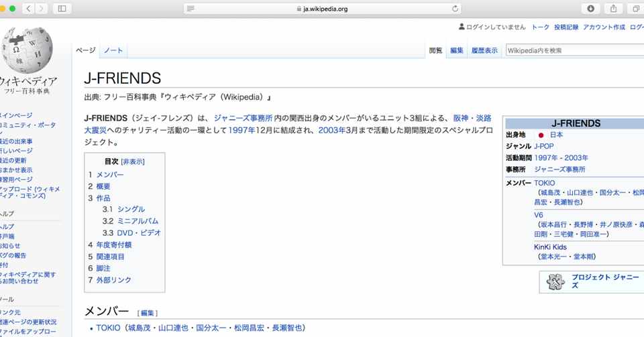Screen dimensions: 644x337
Task: Click the ウィキペディア wordmark under the logo
Action: 28,81
